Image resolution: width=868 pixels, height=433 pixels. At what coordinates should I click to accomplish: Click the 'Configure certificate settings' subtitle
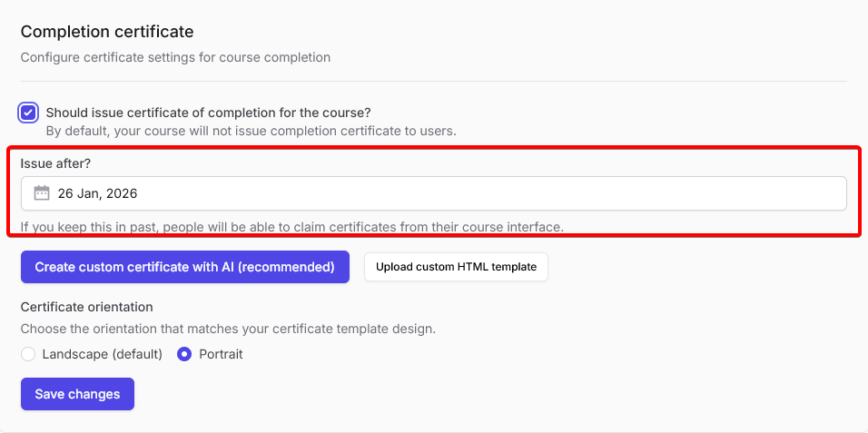[175, 57]
